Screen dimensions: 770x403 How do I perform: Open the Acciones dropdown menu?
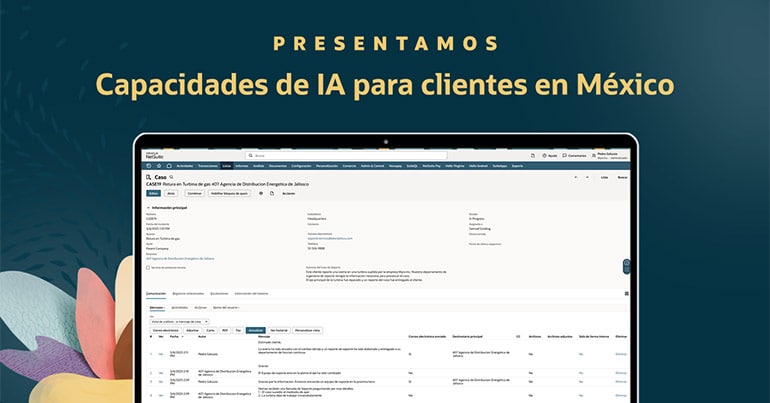(289, 193)
